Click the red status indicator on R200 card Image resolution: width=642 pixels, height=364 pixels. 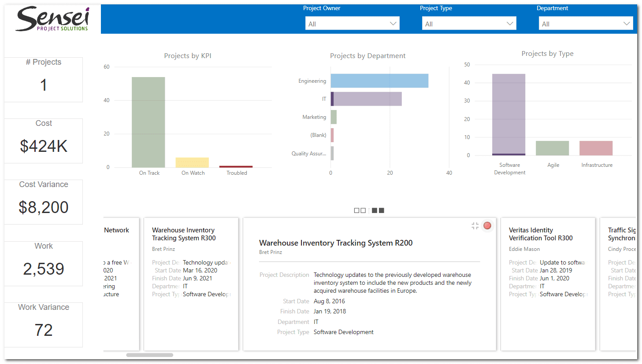487,226
